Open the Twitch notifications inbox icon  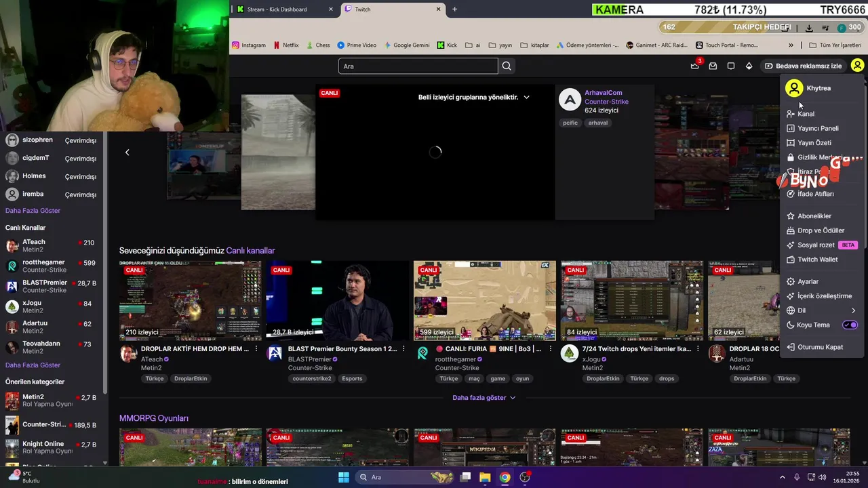click(713, 66)
